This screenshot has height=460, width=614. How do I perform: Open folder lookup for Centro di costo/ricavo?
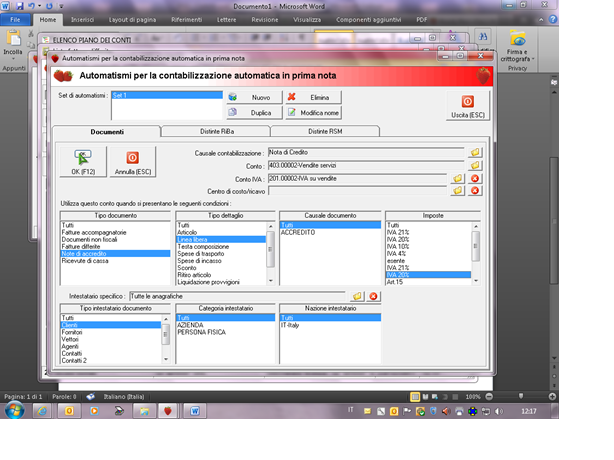point(457,191)
